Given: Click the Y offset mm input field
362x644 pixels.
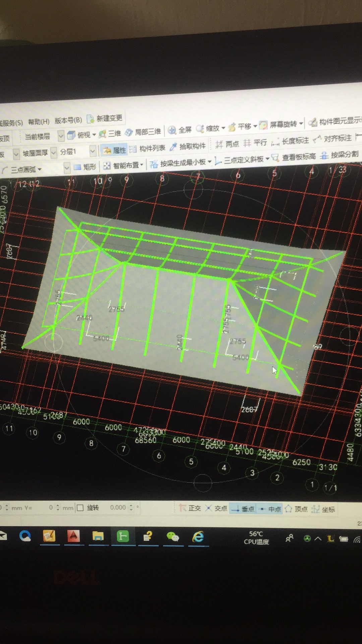Looking at the screenshot, I should pos(46,508).
